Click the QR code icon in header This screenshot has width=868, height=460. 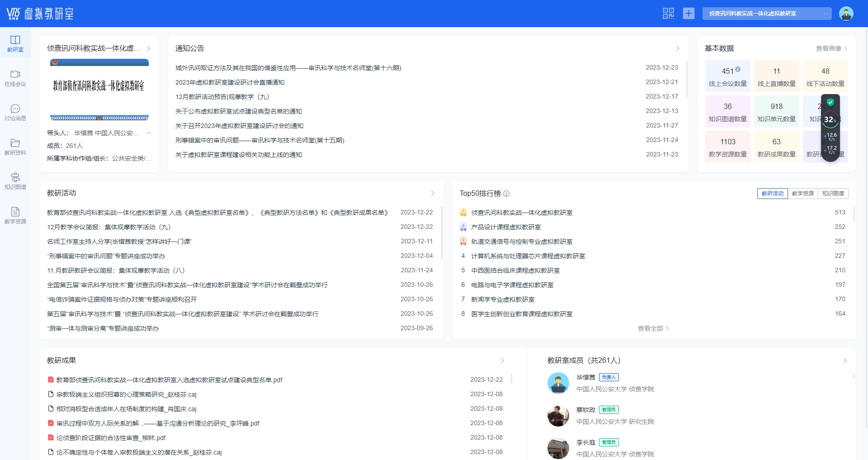click(668, 14)
